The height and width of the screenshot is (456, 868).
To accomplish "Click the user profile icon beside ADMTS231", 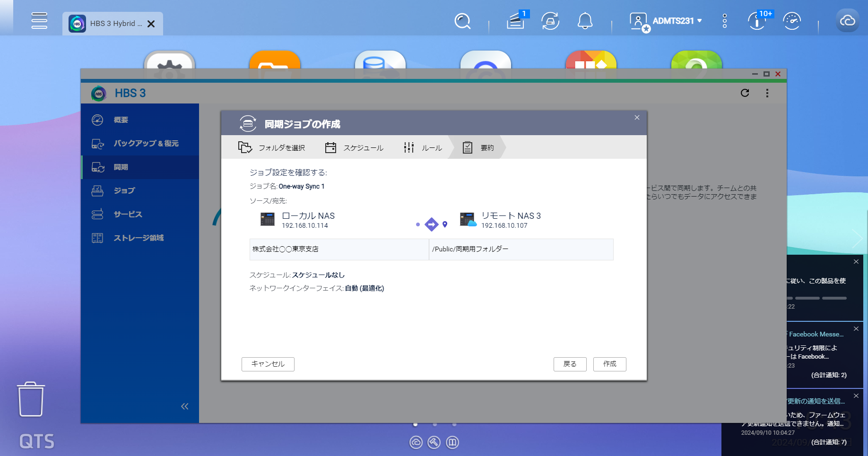I will click(639, 22).
